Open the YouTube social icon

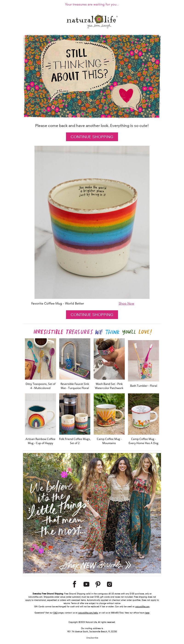[x=86, y=584]
